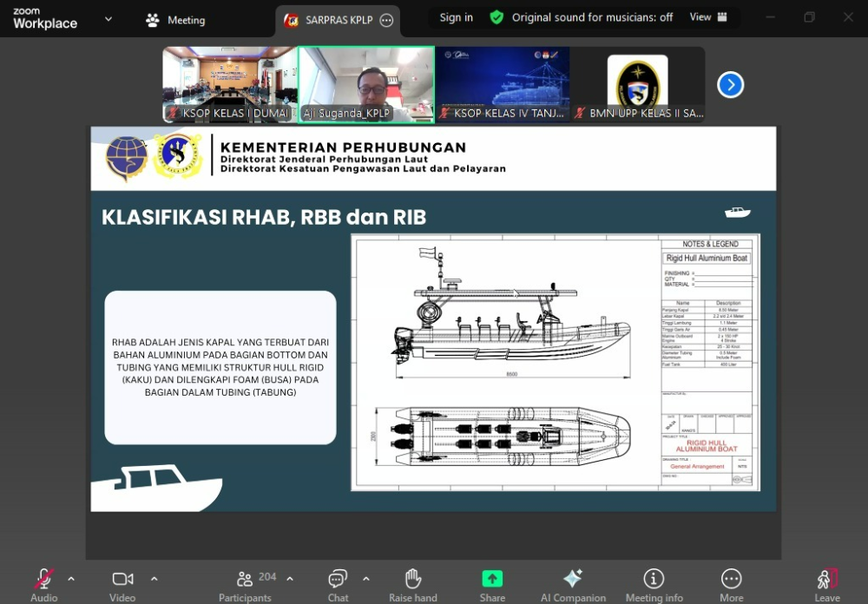Click the RHAB definition text box
The image size is (868, 604).
point(220,368)
